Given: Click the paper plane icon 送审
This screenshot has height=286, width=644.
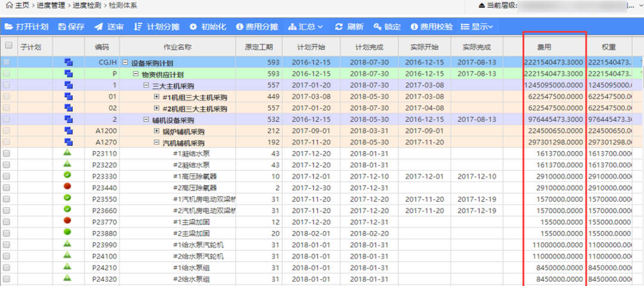Looking at the screenshot, I should [98, 27].
